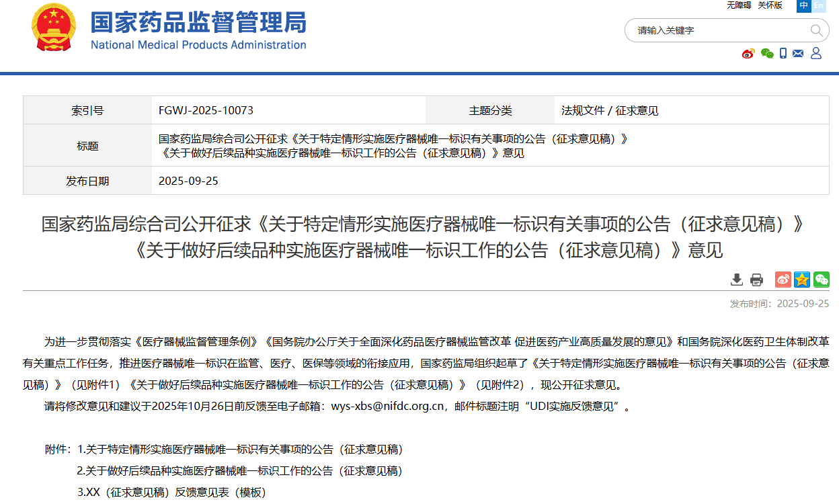Screen dimensions: 839x504
Task: Share the article to Weibo below the title
Action: [782, 279]
